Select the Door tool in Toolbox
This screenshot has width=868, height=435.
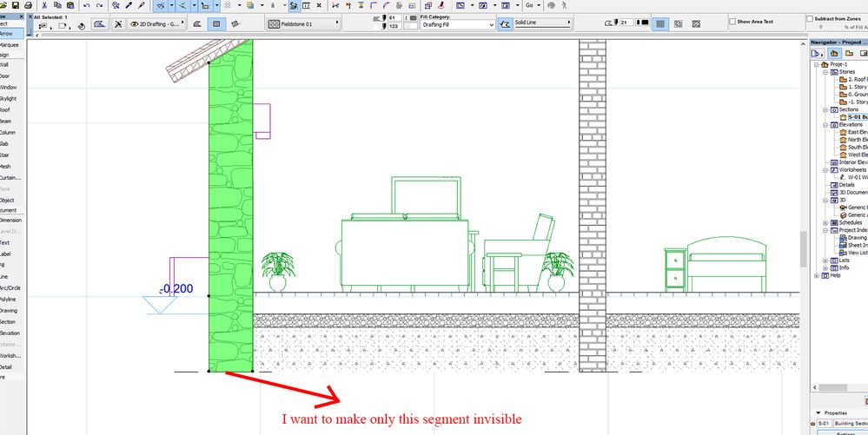12,76
